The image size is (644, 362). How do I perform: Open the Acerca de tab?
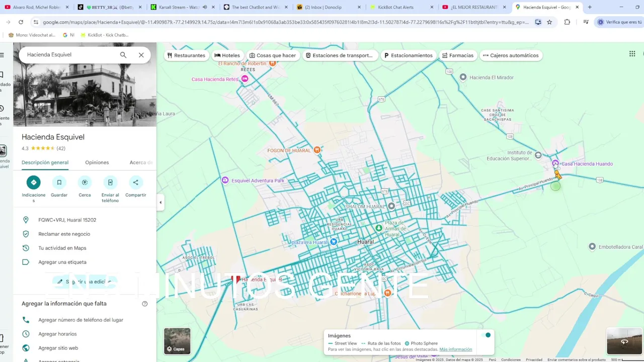click(142, 162)
